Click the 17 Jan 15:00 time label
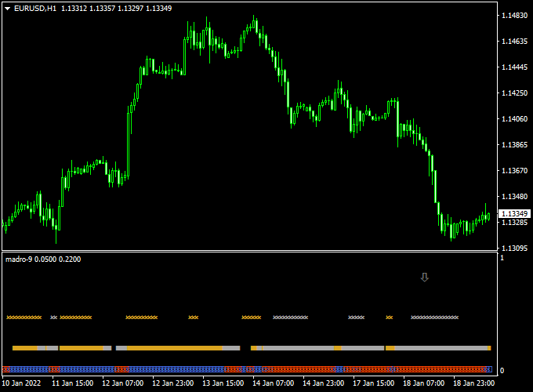The width and height of the screenshot is (533, 392). click(x=374, y=383)
